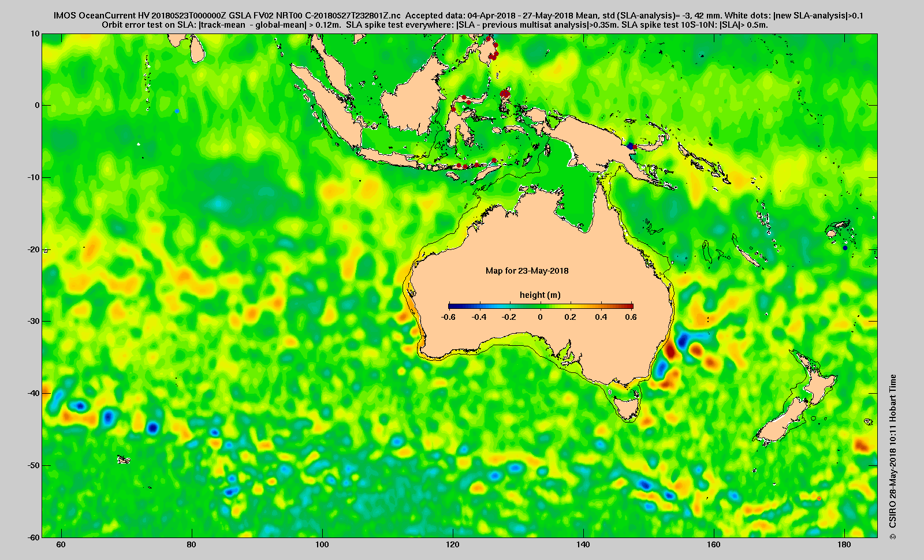
Task: Click the longitude axis label '80'
Action: pos(192,545)
